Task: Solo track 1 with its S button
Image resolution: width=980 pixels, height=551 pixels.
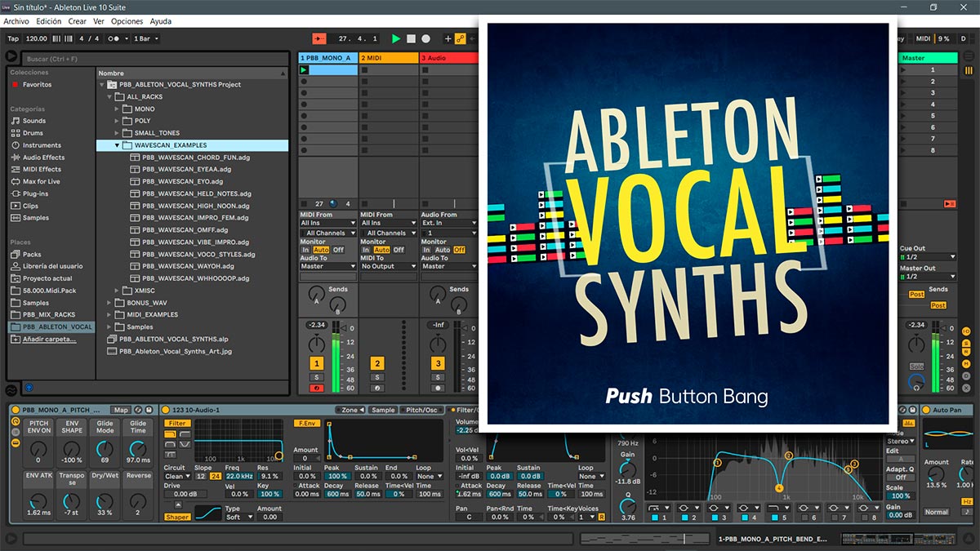Action: point(316,377)
